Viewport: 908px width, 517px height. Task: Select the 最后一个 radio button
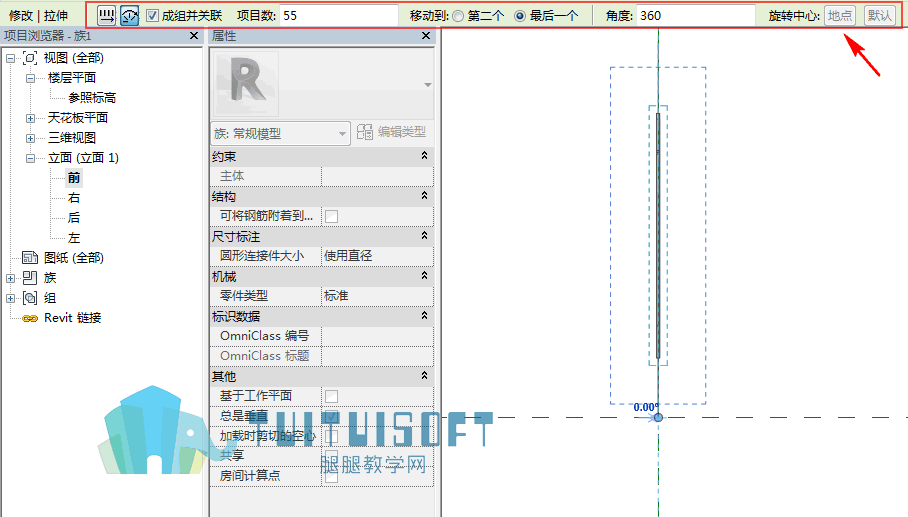pos(520,16)
